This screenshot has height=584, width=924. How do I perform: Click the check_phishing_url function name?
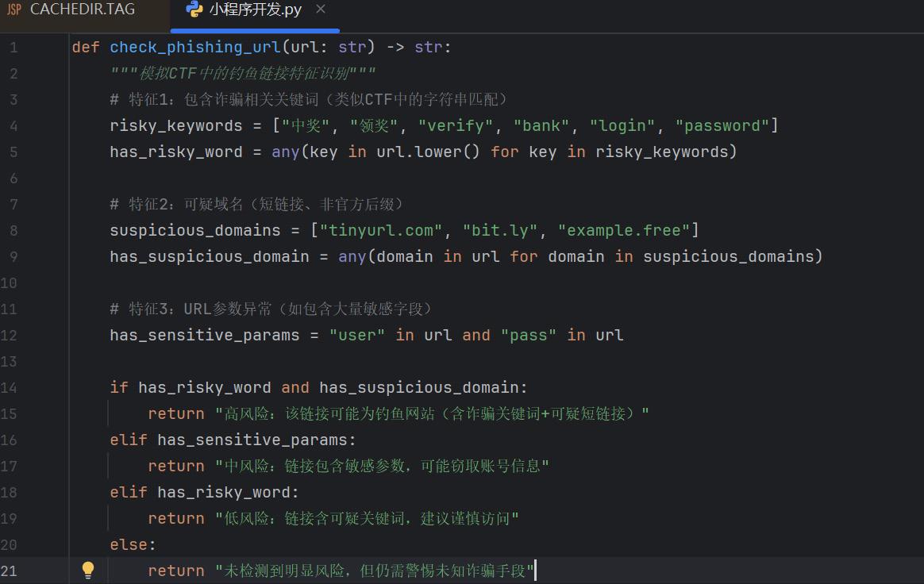tap(194, 48)
